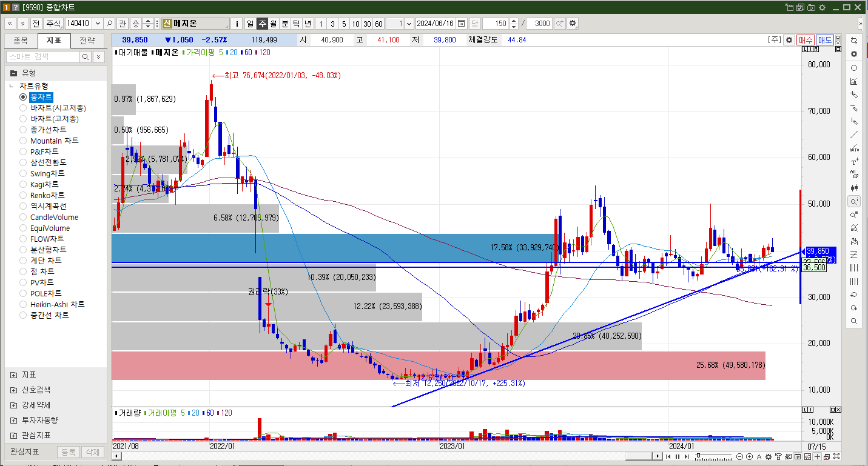
Task: Select the 일 daily period tab
Action: pos(250,23)
